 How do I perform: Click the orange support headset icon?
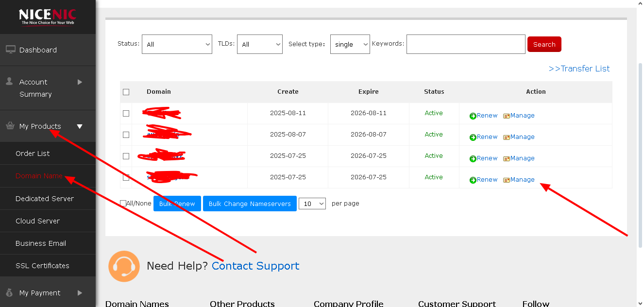click(124, 266)
